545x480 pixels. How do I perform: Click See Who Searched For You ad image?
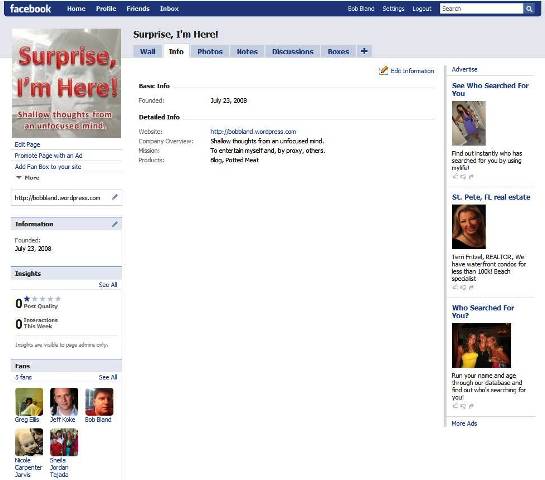pyautogui.click(x=469, y=123)
